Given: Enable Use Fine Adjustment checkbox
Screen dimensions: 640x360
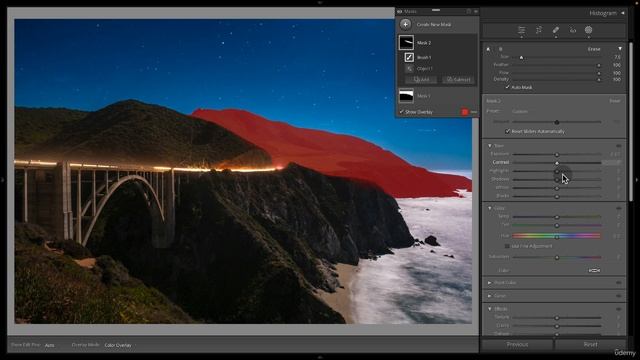Looking at the screenshot, I should point(507,246).
